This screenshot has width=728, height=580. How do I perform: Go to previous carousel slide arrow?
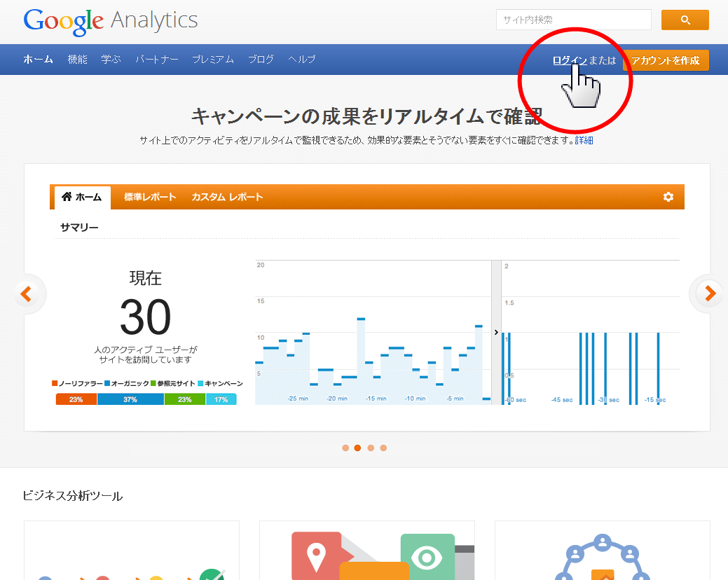27,294
